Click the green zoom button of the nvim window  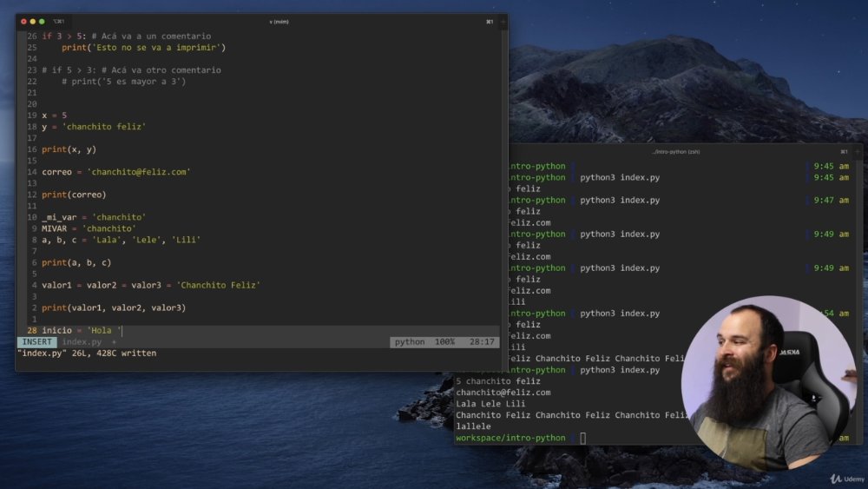tap(42, 22)
